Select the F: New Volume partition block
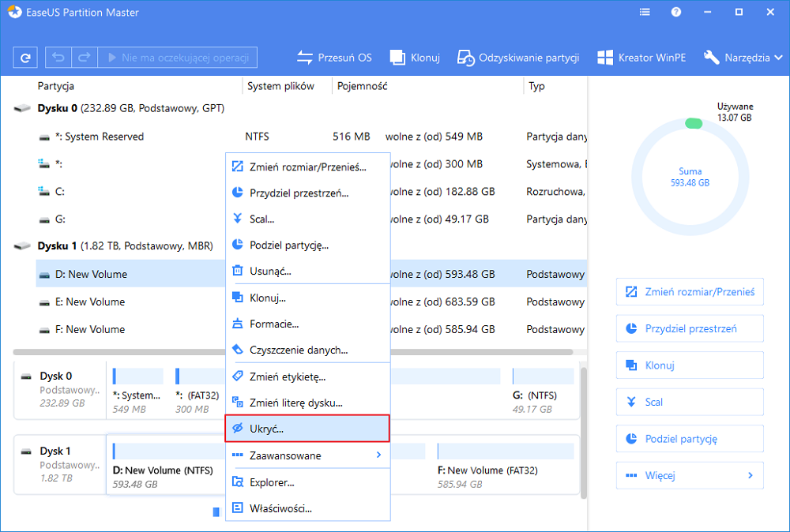 coord(506,466)
